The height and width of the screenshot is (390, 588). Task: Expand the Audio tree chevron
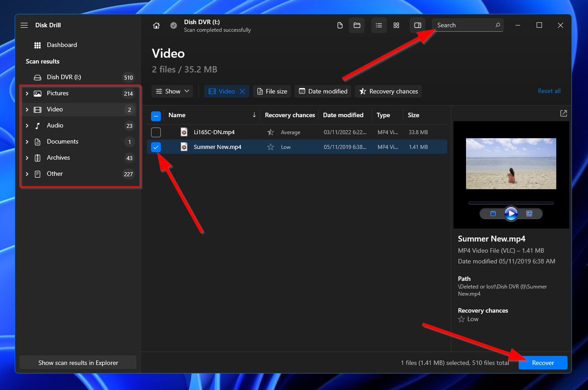click(x=27, y=125)
